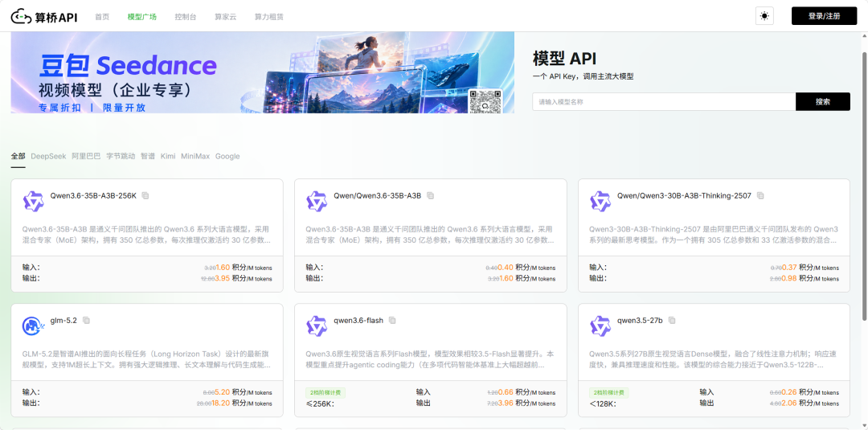Filter models by 智谱 tab
This screenshot has height=430, width=868.
click(x=148, y=157)
